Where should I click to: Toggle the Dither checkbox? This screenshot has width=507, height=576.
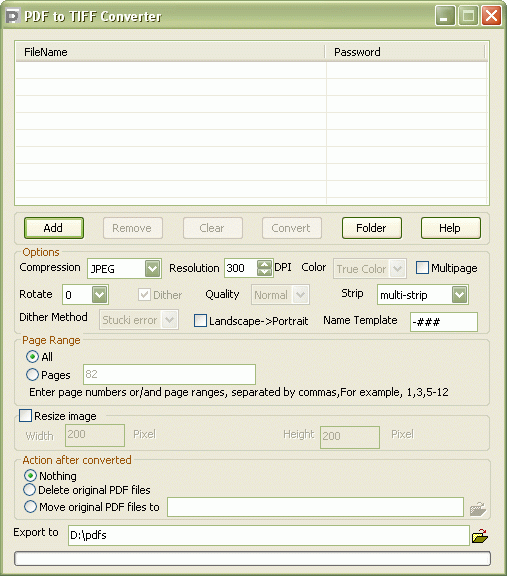(144, 294)
